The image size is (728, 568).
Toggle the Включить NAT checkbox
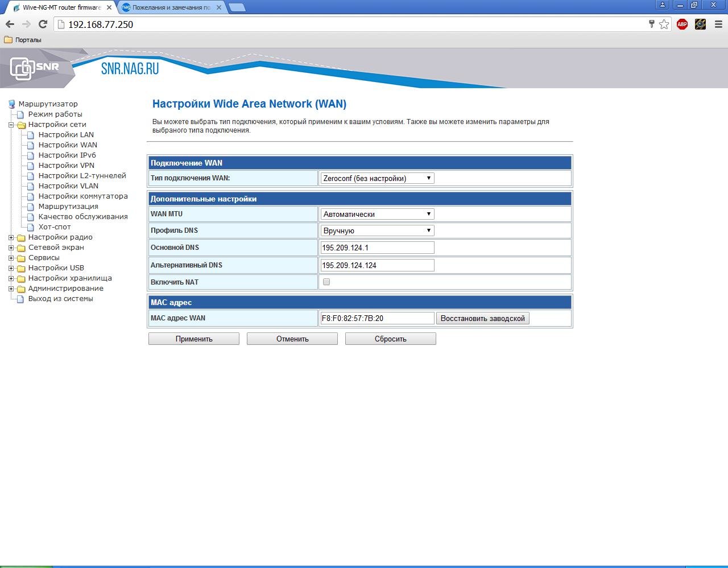tap(326, 282)
